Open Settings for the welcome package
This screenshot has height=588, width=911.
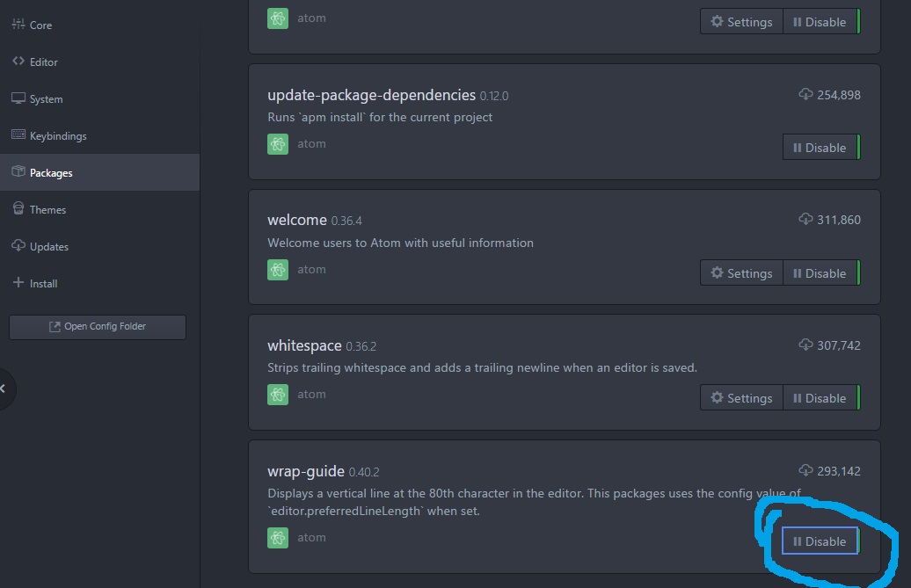pyautogui.click(x=741, y=273)
